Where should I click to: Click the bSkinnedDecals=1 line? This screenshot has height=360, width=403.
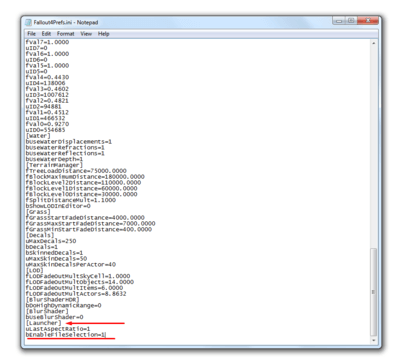click(x=54, y=253)
